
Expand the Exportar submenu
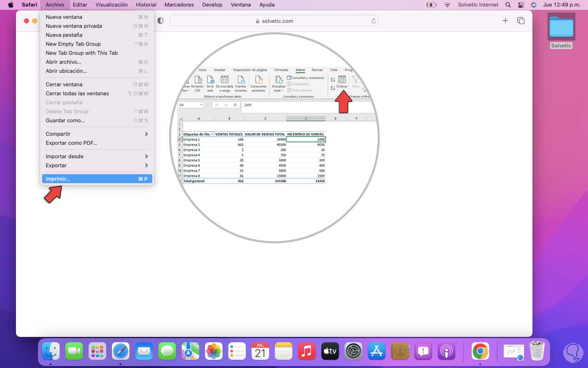(x=97, y=165)
